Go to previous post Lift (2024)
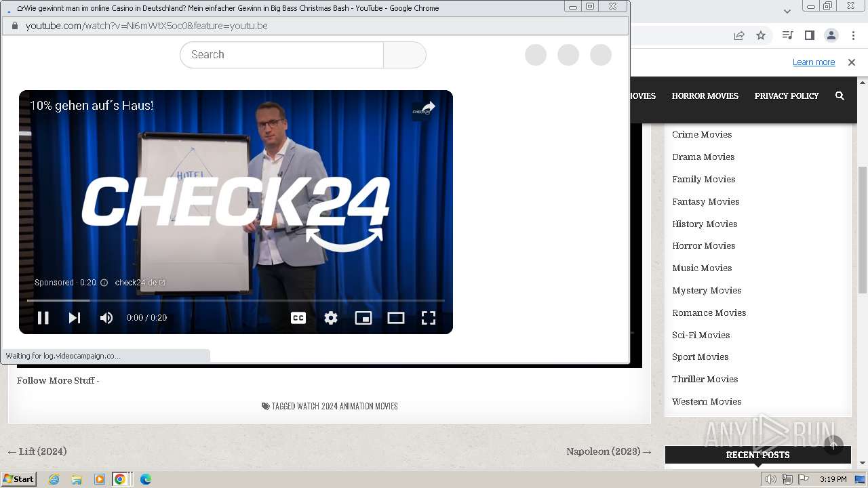 pos(37,451)
